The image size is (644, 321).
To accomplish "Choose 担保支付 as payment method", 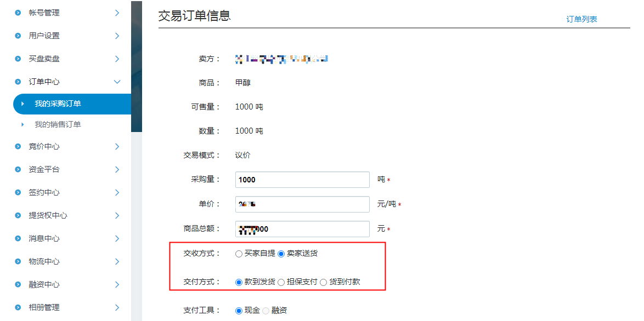I will [281, 282].
